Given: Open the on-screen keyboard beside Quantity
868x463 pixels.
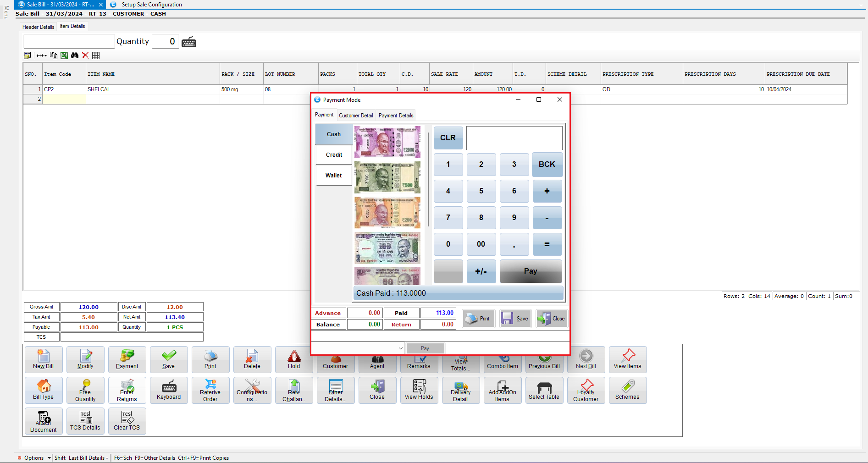Looking at the screenshot, I should pos(189,42).
